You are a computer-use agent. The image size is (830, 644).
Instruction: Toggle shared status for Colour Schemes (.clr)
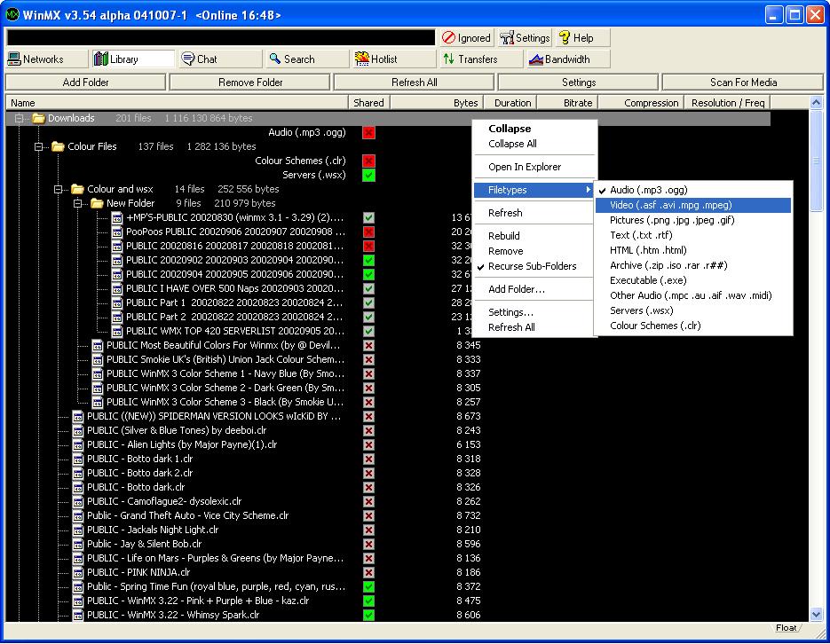[369, 161]
